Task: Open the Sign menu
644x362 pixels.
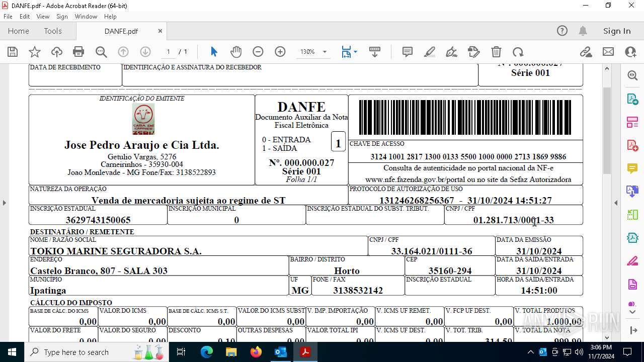Action: 62,17
